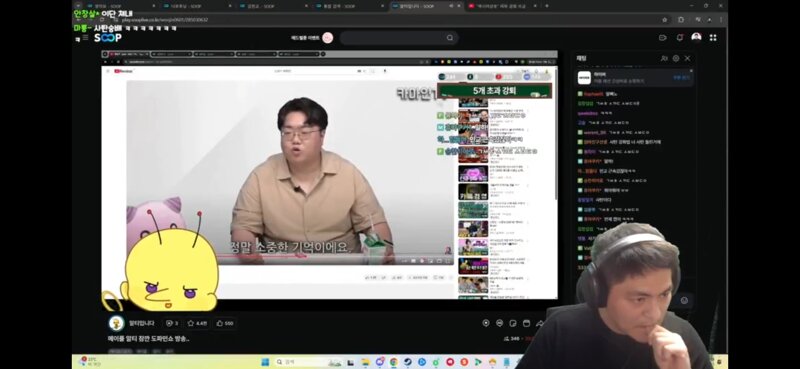Open the SOOP hamburger sidebar menu
The width and height of the screenshot is (800, 369).
(x=85, y=38)
